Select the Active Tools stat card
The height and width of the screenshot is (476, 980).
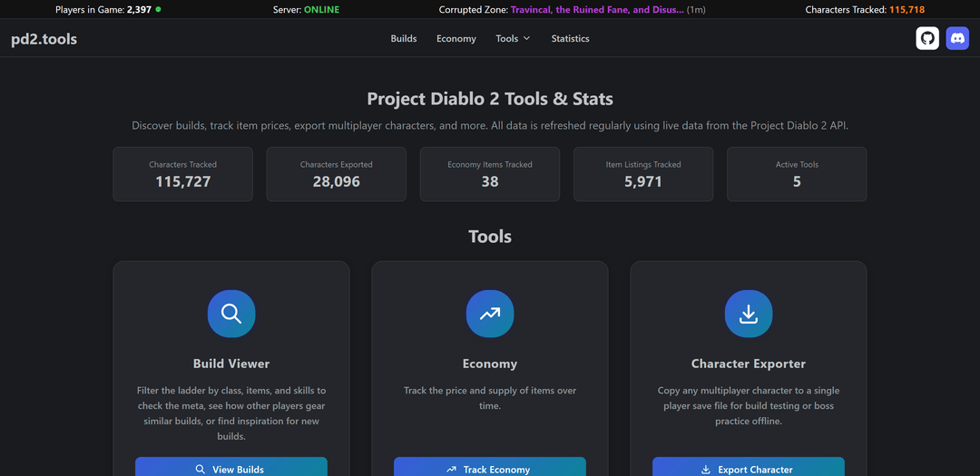coord(797,174)
